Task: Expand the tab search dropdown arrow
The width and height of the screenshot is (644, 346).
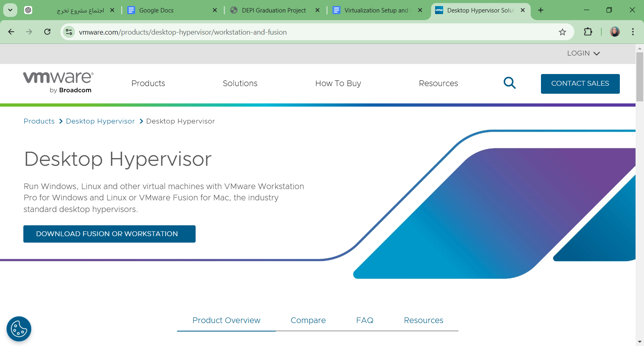Action: pos(10,10)
